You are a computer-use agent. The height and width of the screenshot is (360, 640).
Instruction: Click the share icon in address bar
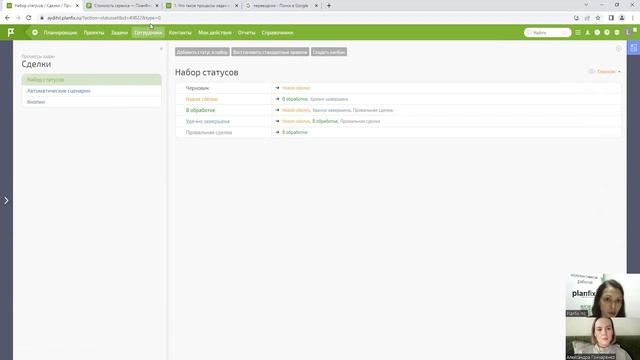[587, 18]
